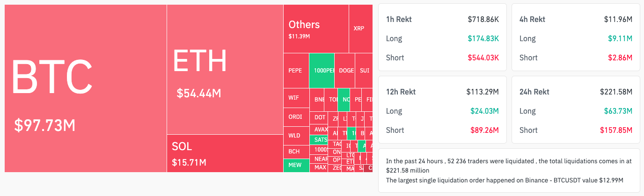Click the green SATS tile
Screen dimensions: 644x196
pos(320,139)
